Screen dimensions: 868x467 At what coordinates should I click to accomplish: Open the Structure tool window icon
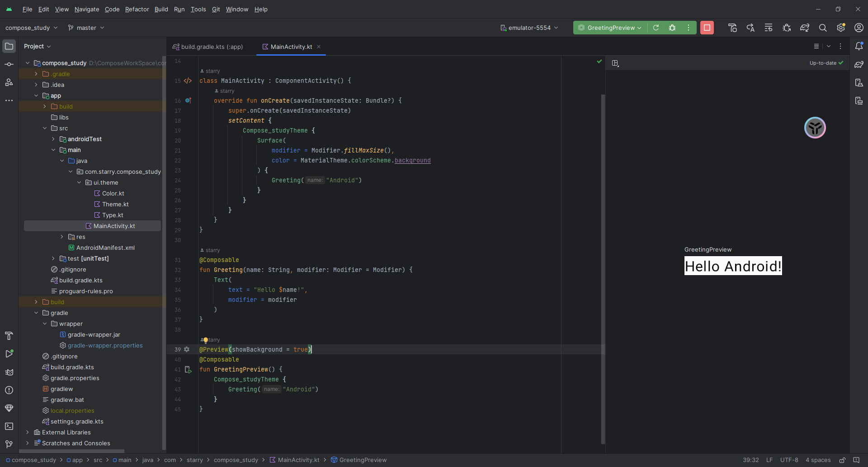pos(9,82)
